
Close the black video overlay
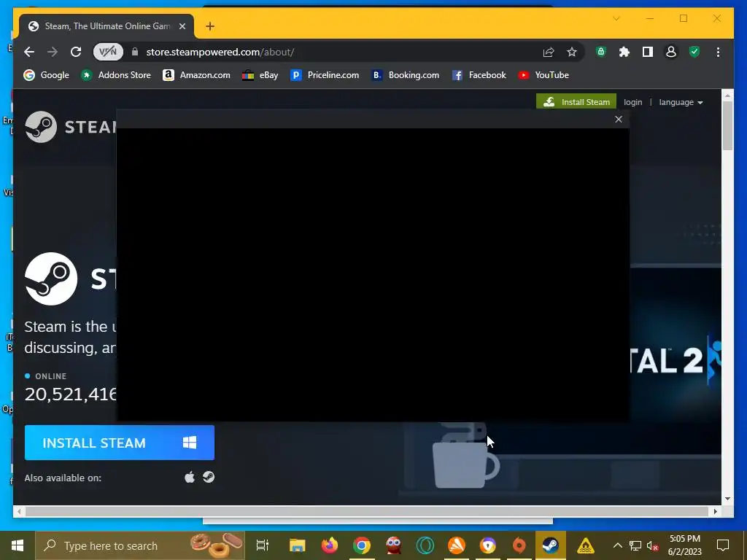pos(619,119)
